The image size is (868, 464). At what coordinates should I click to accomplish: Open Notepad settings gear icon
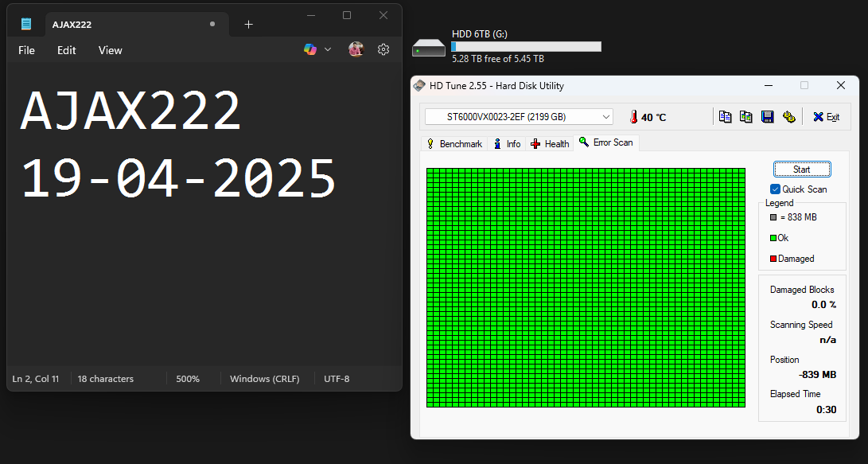click(383, 49)
